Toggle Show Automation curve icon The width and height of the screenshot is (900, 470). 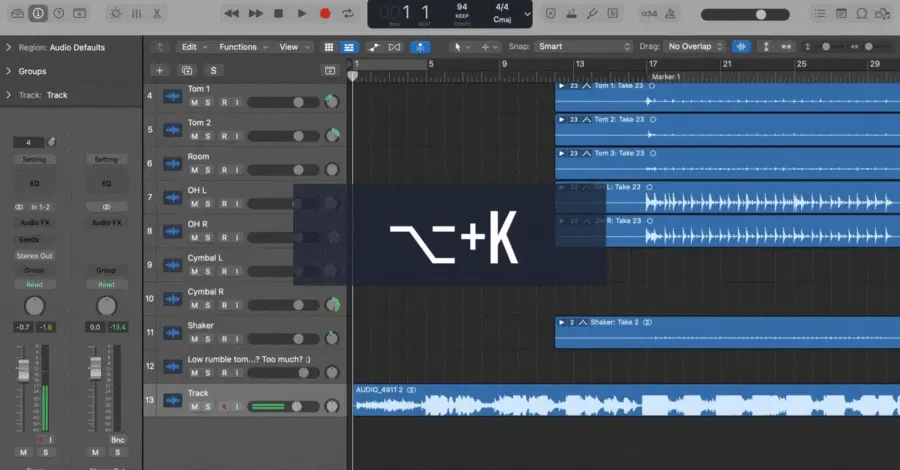coord(374,47)
